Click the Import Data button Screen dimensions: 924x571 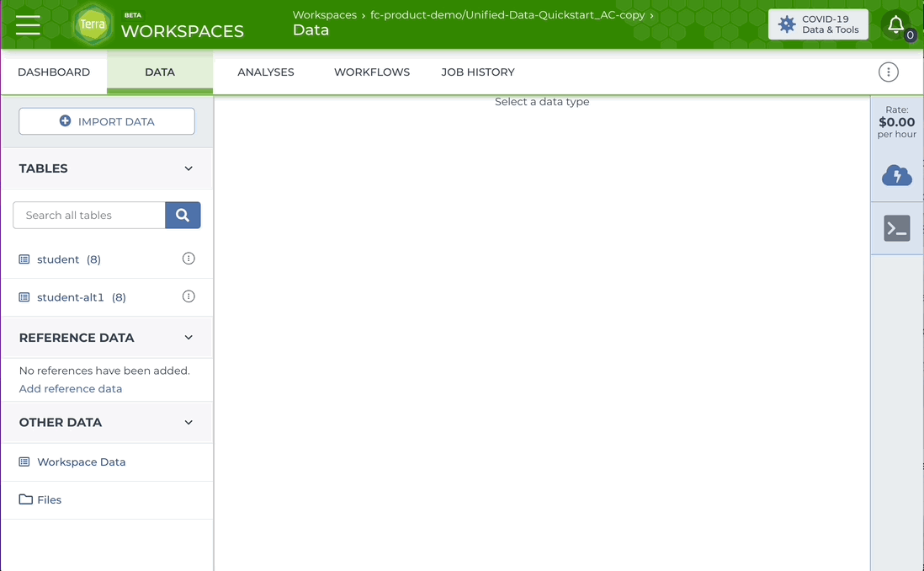[x=107, y=121]
